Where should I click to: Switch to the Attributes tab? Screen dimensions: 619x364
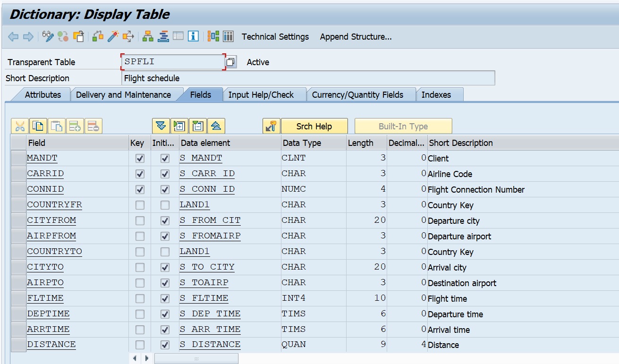[x=43, y=94]
